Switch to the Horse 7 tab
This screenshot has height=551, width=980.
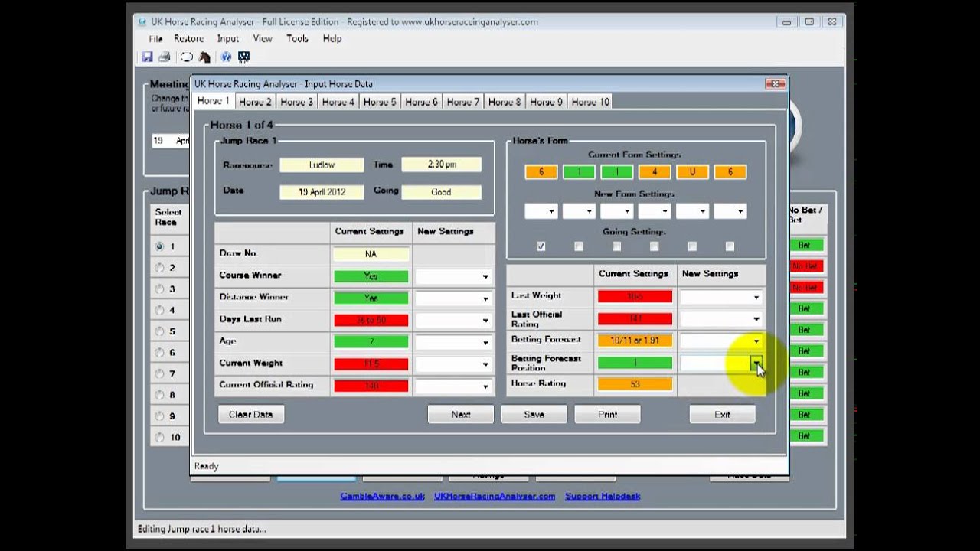point(462,102)
